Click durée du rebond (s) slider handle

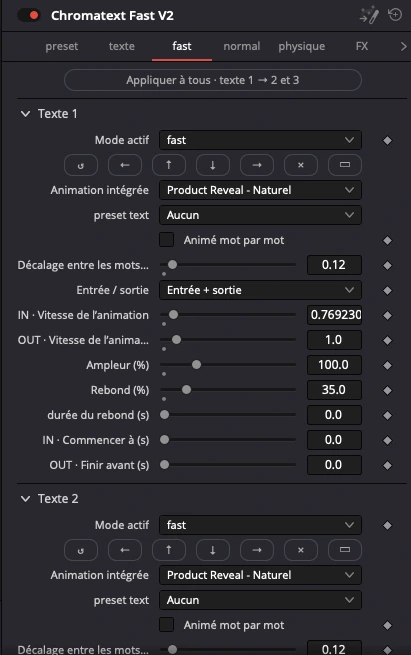[165, 415]
